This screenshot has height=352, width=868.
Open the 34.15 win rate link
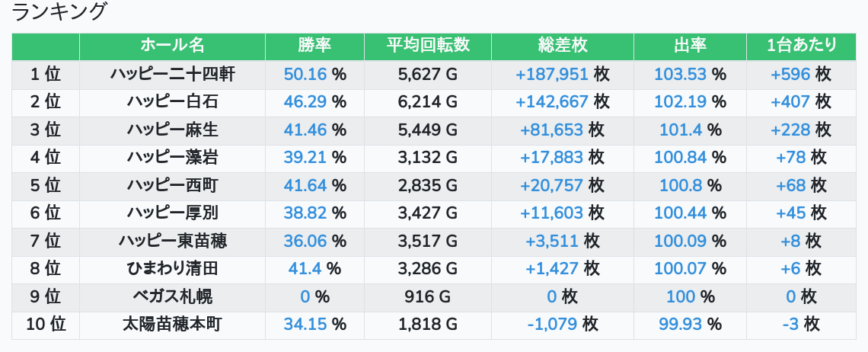(305, 325)
